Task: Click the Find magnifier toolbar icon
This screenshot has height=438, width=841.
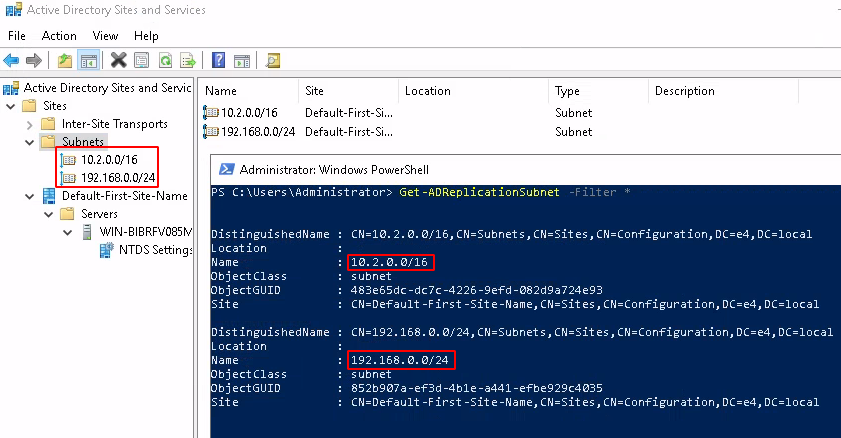Action: pos(272,61)
